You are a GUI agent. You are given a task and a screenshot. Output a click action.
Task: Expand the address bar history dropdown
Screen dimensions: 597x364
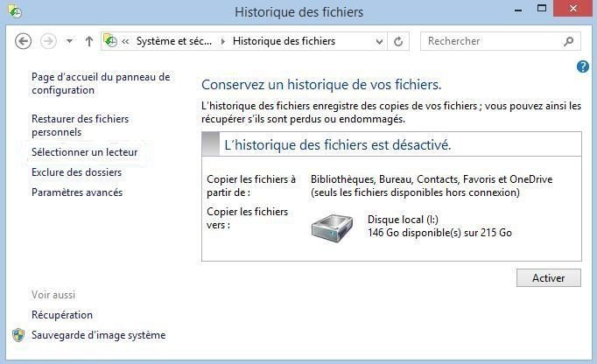378,41
